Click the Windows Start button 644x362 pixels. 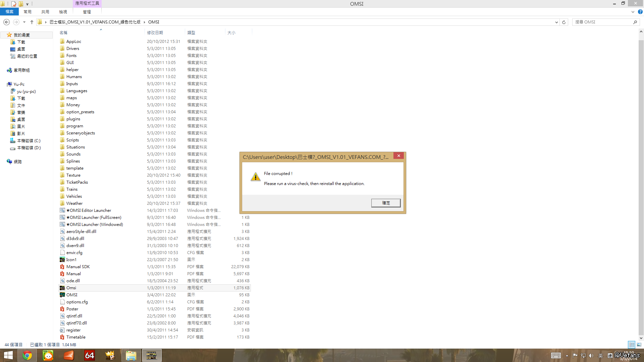pos(8,355)
